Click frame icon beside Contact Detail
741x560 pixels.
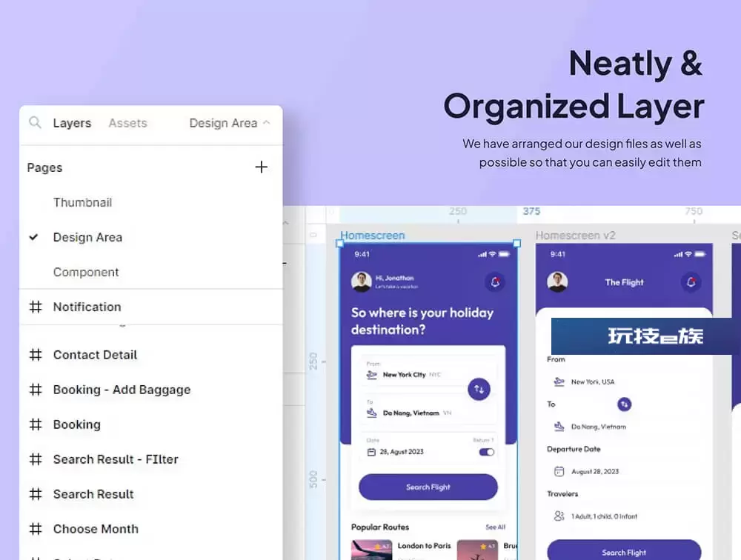36,355
